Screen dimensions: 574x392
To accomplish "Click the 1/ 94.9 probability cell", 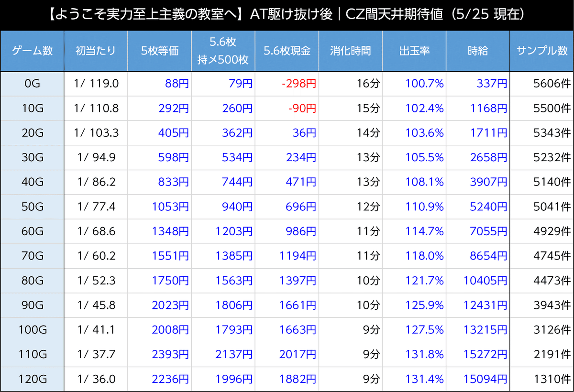I will (x=96, y=158).
